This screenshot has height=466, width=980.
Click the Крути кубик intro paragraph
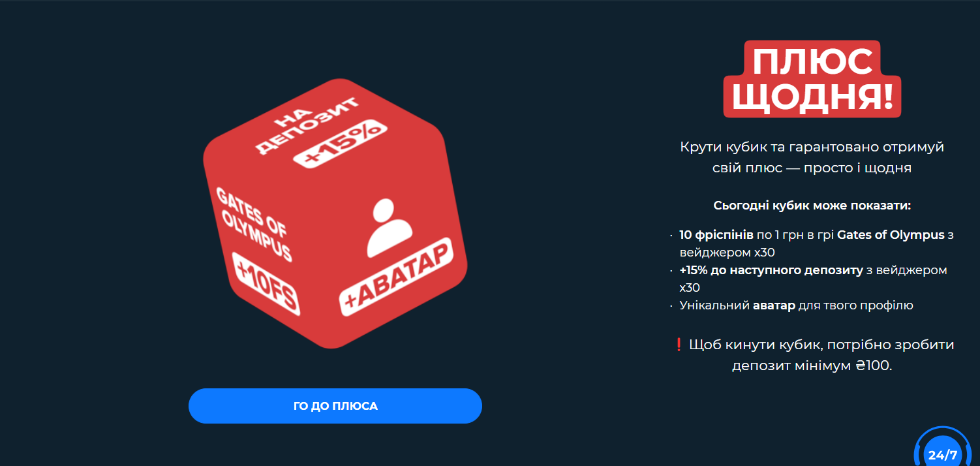coord(812,157)
